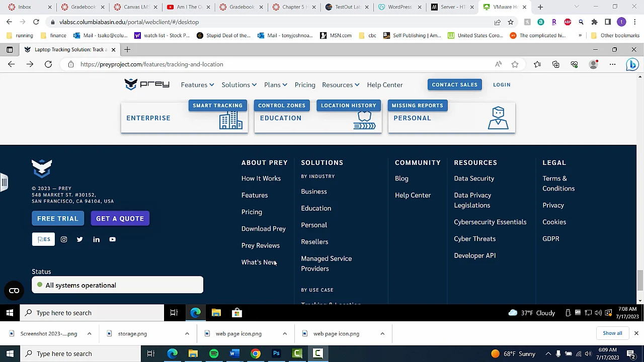
Task: Open chevron menu for Screenshot 2023 download
Action: click(x=89, y=333)
